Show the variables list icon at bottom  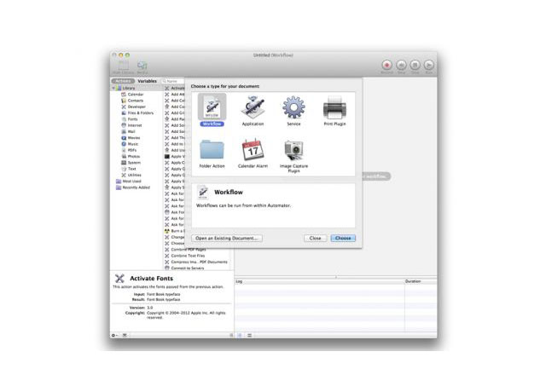[249, 335]
